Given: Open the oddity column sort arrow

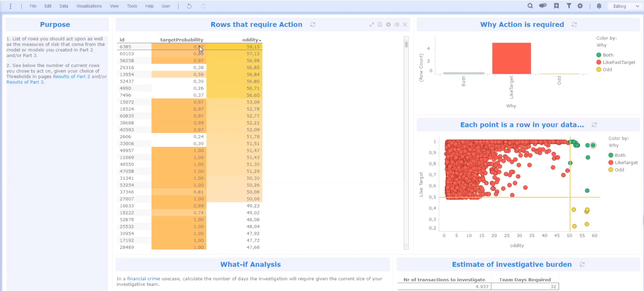Looking at the screenshot, I should click(x=260, y=40).
